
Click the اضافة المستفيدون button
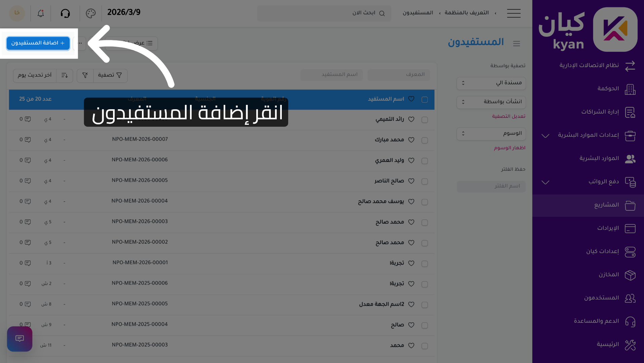(38, 43)
